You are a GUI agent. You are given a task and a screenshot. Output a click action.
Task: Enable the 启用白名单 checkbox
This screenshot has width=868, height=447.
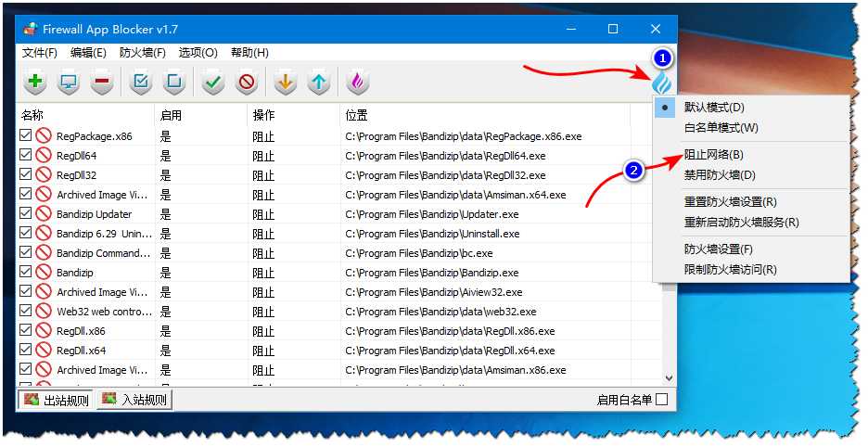tap(661, 399)
